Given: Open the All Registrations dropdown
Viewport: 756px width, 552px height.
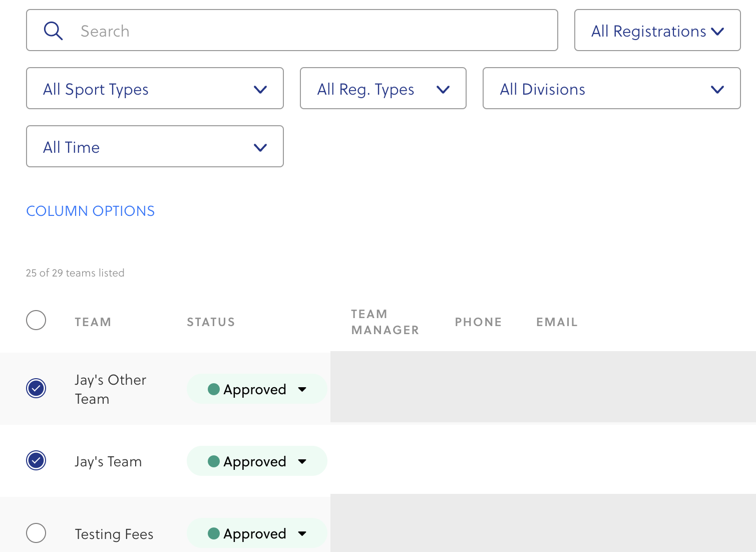Looking at the screenshot, I should [657, 31].
